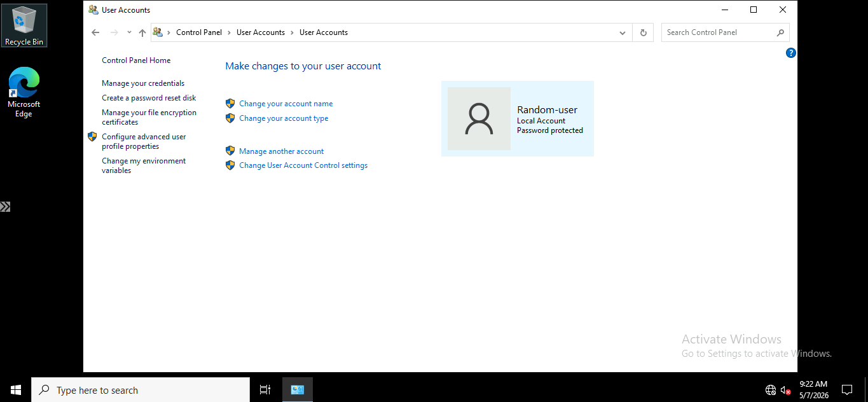Open Control Panel Home
The image size is (868, 402).
[136, 60]
